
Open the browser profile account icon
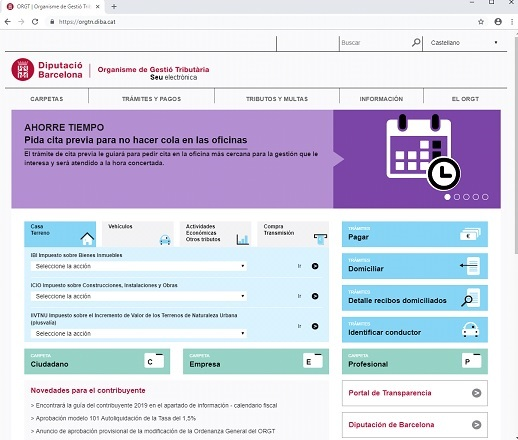498,22
